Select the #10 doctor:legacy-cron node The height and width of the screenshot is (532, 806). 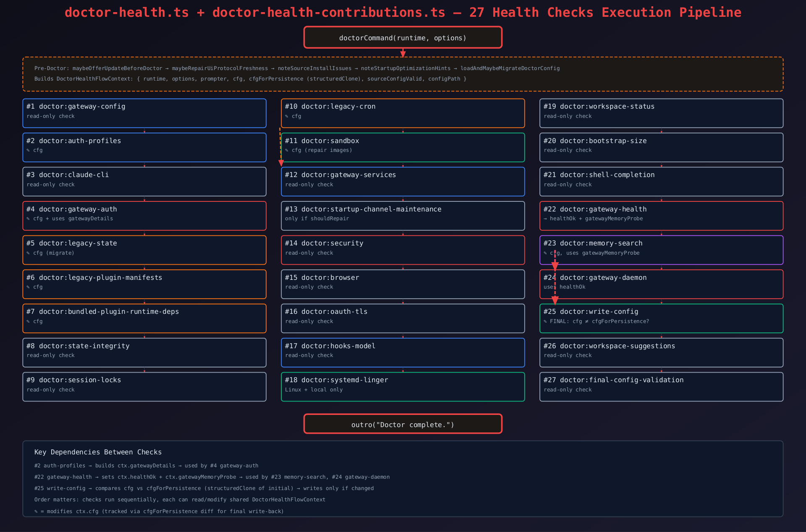point(403,113)
